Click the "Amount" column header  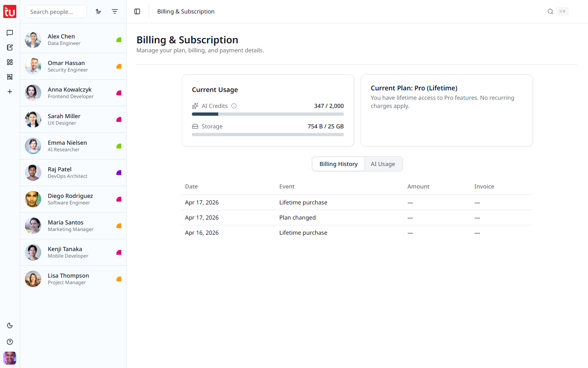coord(419,186)
